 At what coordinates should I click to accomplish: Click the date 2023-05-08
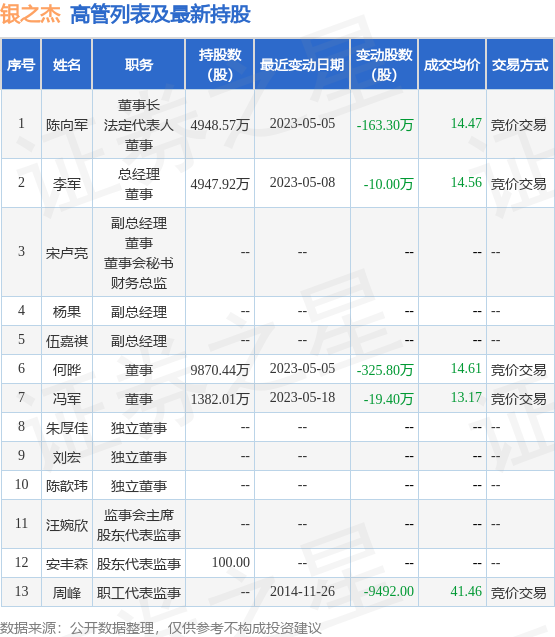(x=302, y=182)
